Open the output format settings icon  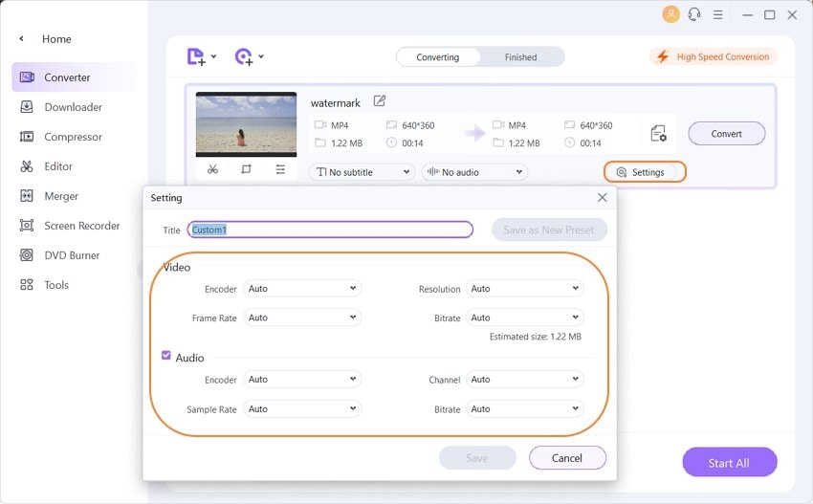tap(658, 133)
